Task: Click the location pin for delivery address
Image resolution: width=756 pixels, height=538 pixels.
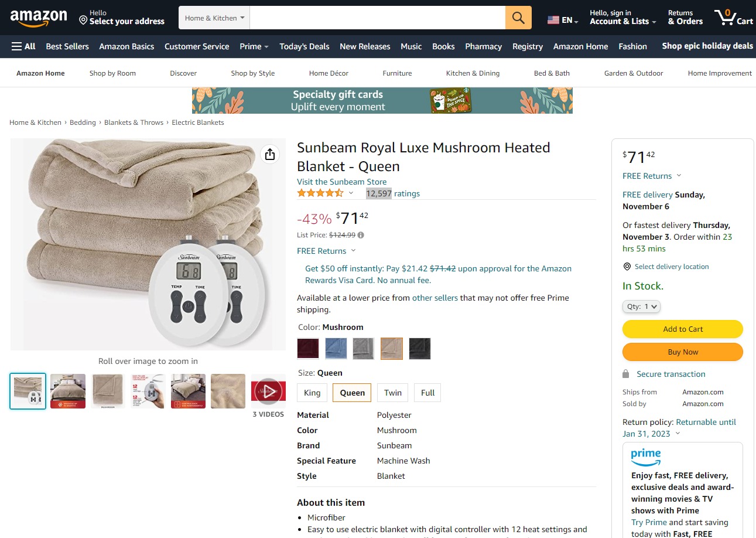Action: click(x=83, y=21)
